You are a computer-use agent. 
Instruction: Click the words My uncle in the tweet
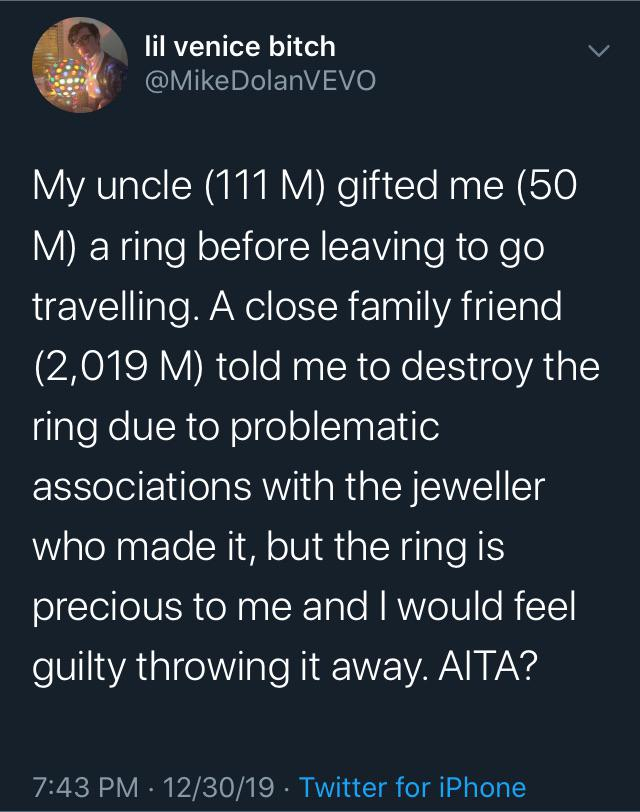click(x=112, y=186)
